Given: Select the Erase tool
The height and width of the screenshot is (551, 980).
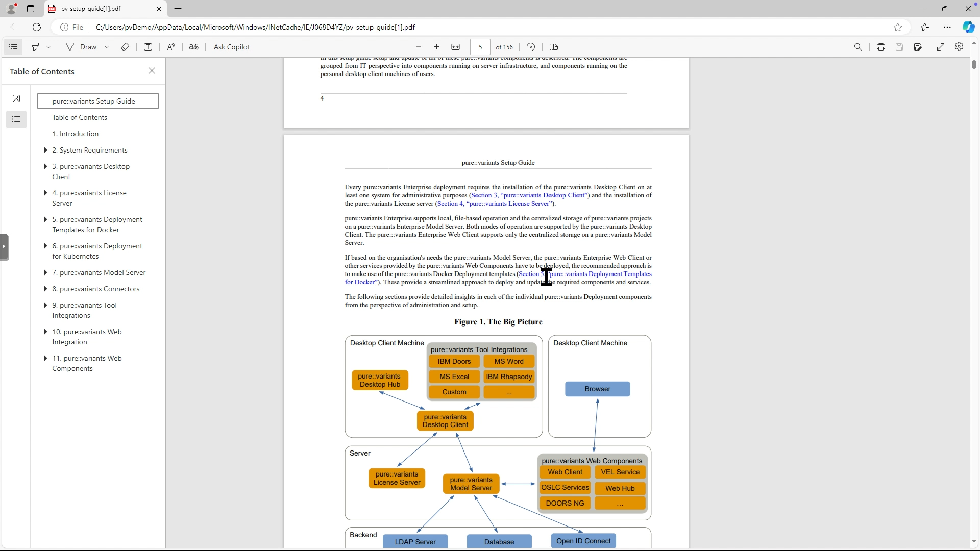Looking at the screenshot, I should point(125,47).
